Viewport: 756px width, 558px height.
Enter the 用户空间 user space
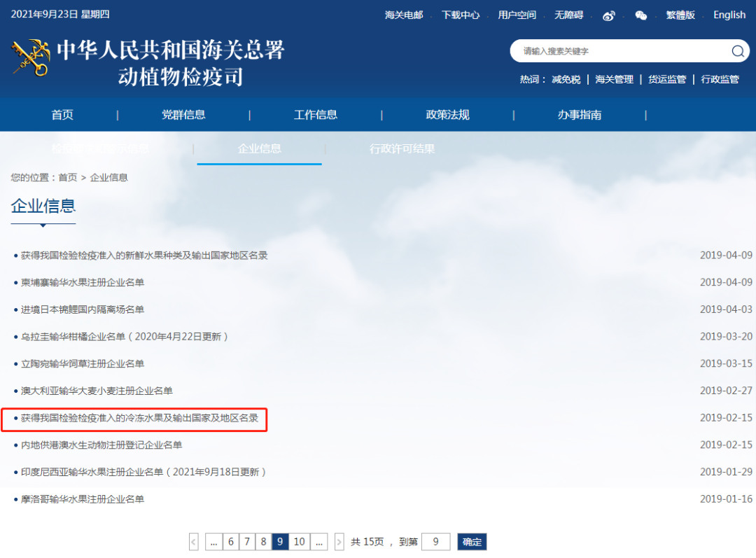[517, 13]
